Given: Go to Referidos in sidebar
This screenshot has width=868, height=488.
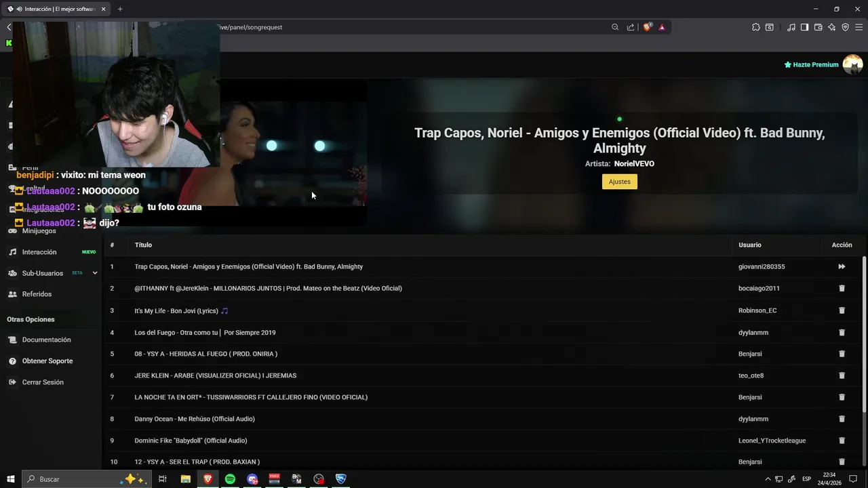Looking at the screenshot, I should [37, 294].
